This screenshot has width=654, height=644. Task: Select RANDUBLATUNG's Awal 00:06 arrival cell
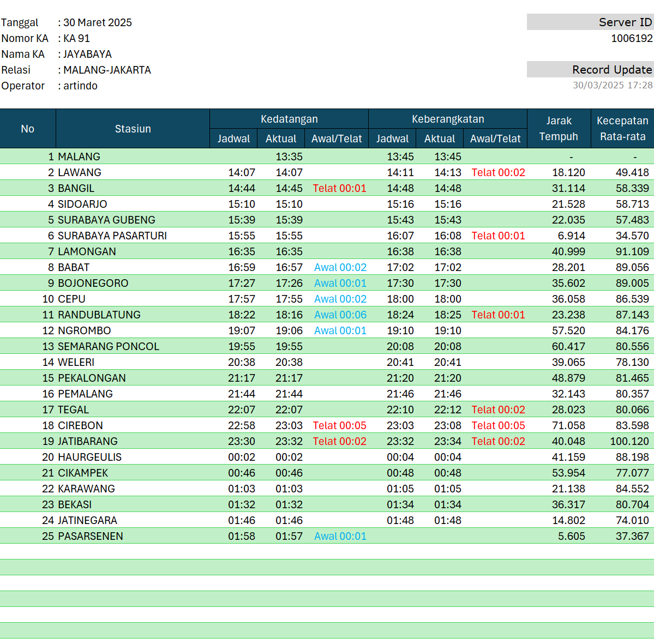point(340,315)
